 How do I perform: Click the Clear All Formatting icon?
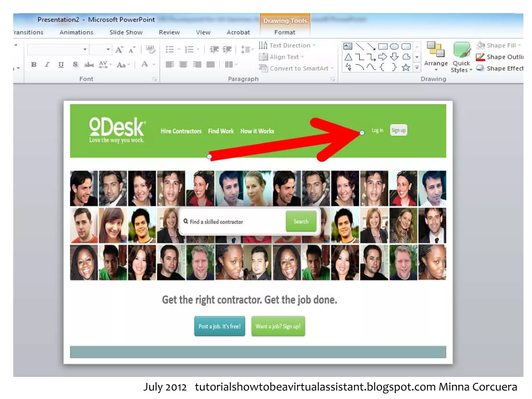coord(150,49)
